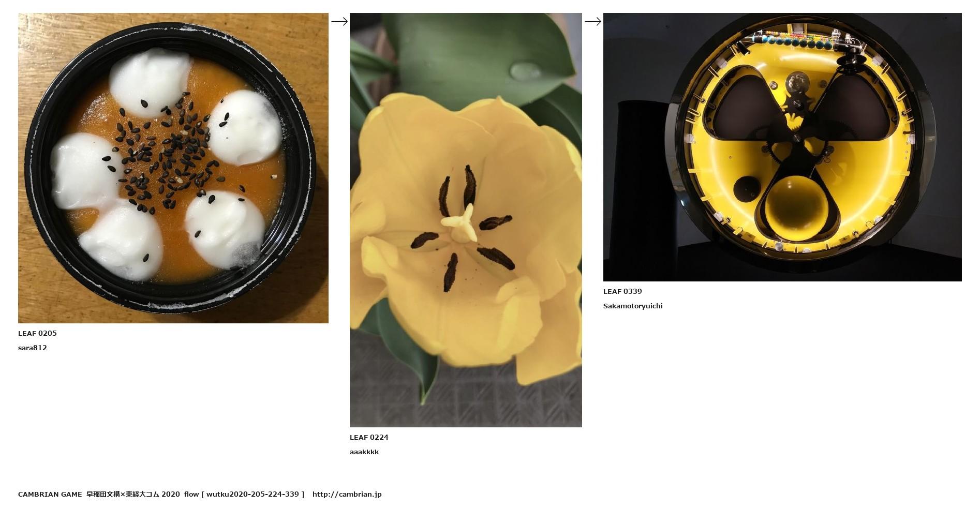Open the orange dessert bowl photo
Viewport: 980px width, 507px height.
[x=173, y=168]
